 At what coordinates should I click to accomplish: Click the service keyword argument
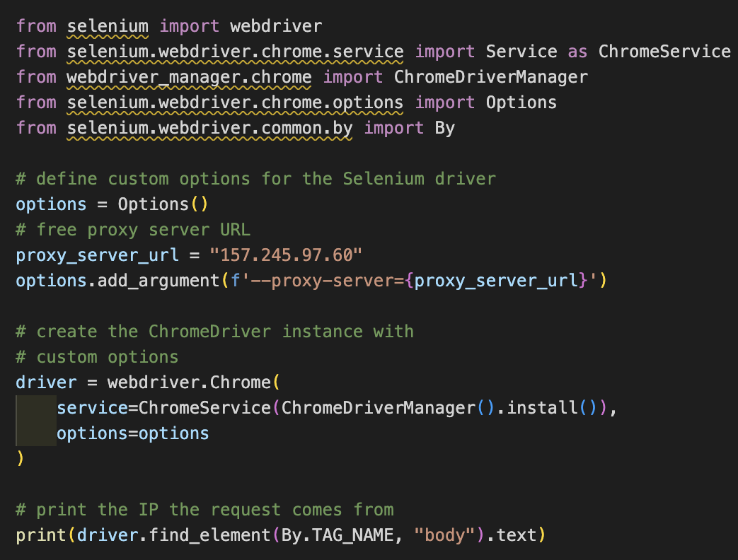pyautogui.click(x=92, y=408)
